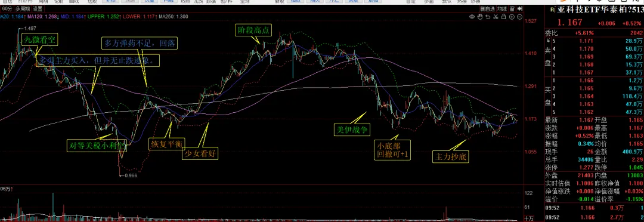Select the 九微看空 chart annotation
This screenshot has width=644, height=222.
point(41,40)
